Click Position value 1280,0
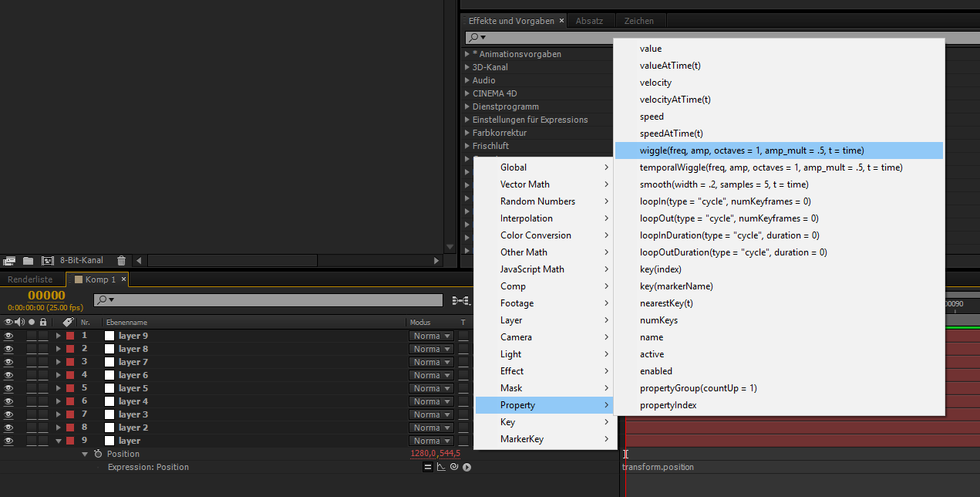The height and width of the screenshot is (497, 980). [x=424, y=454]
